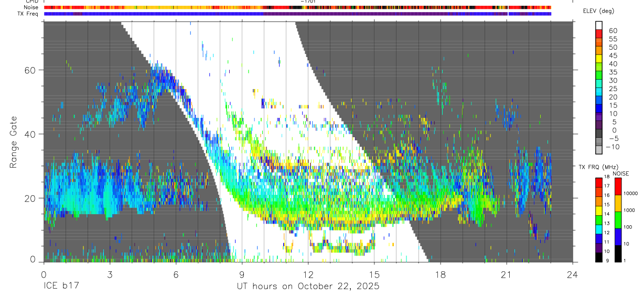This screenshot has height=297, width=644.
Task: Click the red top NOISE colorbar segment
Action: (x=618, y=186)
